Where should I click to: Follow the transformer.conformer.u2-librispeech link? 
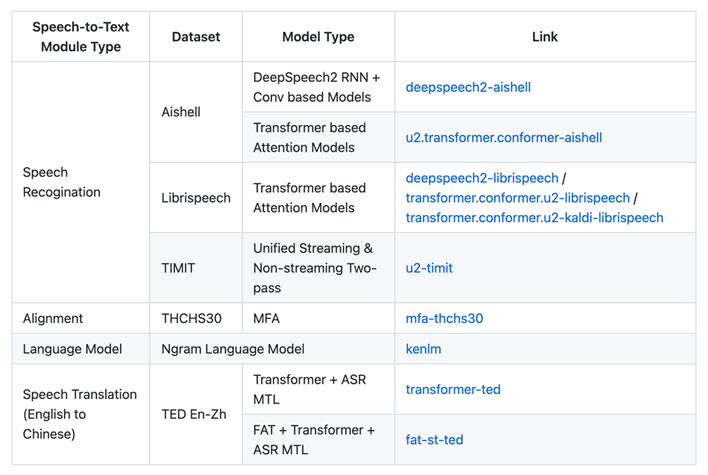pyautogui.click(x=517, y=197)
